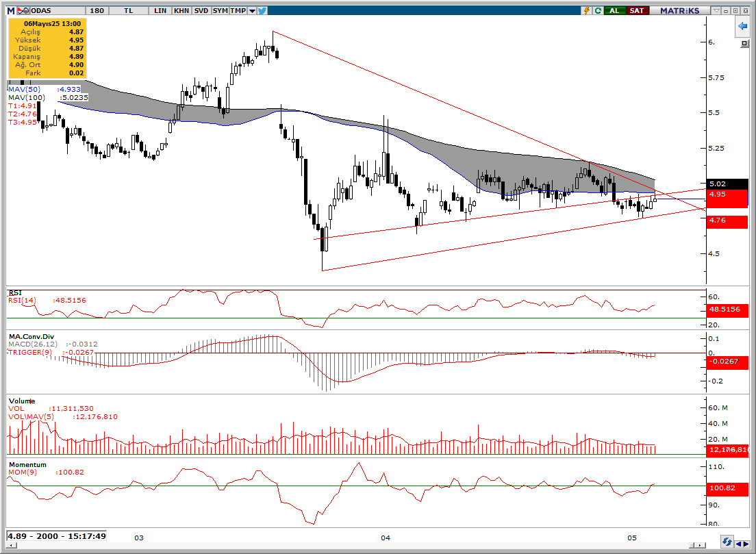Select the VOL\MAV(5) indicator label
This screenshot has height=554, width=756.
point(32,416)
